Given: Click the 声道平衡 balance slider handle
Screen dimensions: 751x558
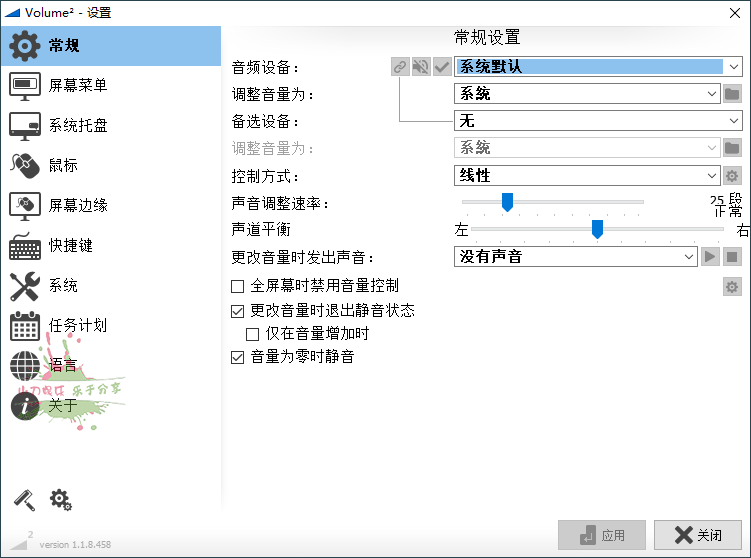Looking at the screenshot, I should point(597,230).
